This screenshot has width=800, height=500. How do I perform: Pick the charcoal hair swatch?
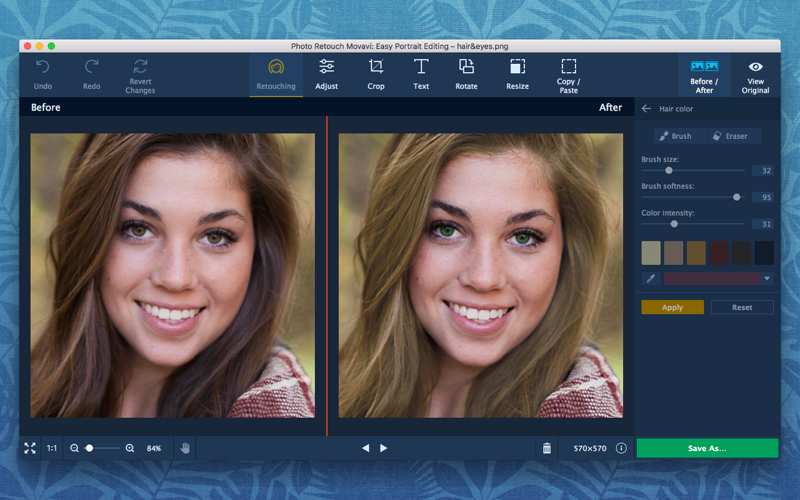pyautogui.click(x=741, y=253)
